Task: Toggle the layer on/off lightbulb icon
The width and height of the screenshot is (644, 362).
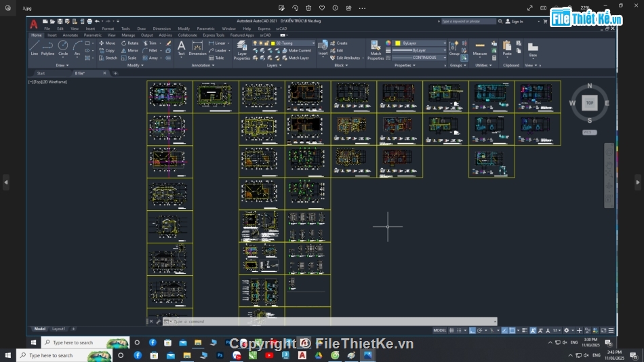Action: coord(255,43)
